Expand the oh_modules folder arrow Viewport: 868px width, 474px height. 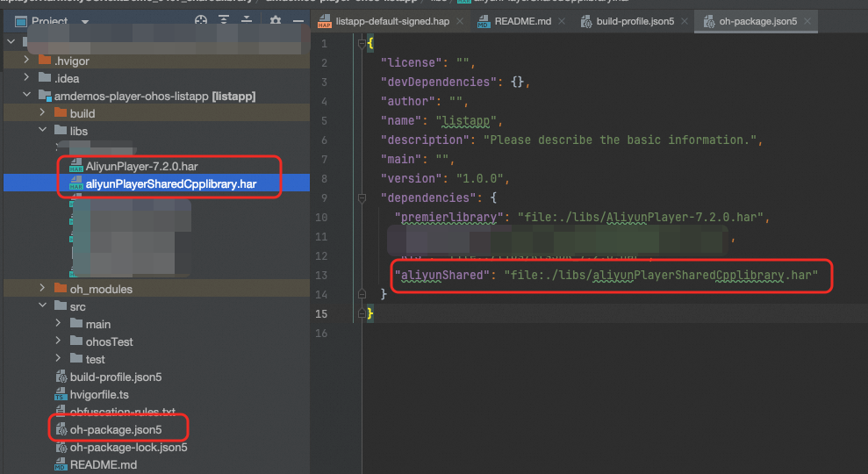[43, 287]
